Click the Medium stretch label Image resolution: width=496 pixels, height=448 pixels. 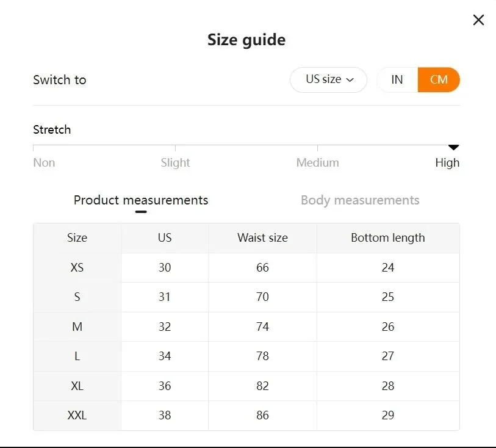coord(317,162)
